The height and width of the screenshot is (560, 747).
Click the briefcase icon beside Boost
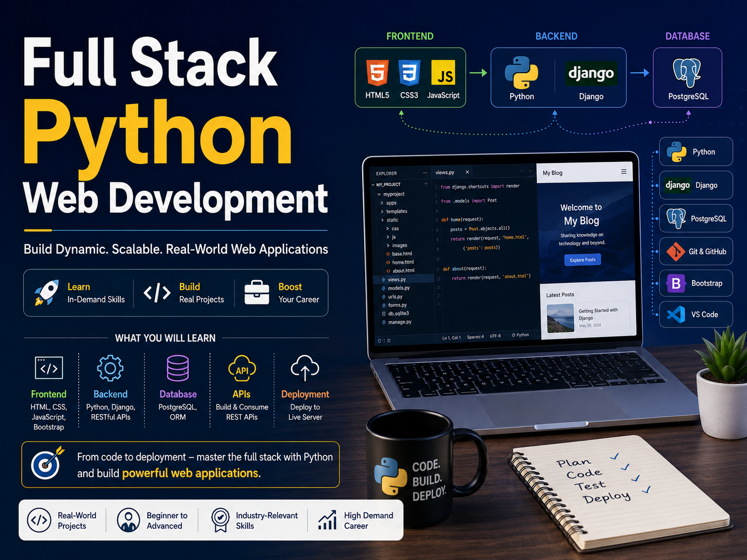pos(257,292)
